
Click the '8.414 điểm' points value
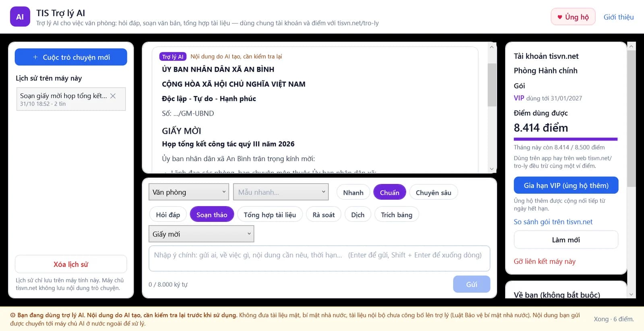(541, 128)
